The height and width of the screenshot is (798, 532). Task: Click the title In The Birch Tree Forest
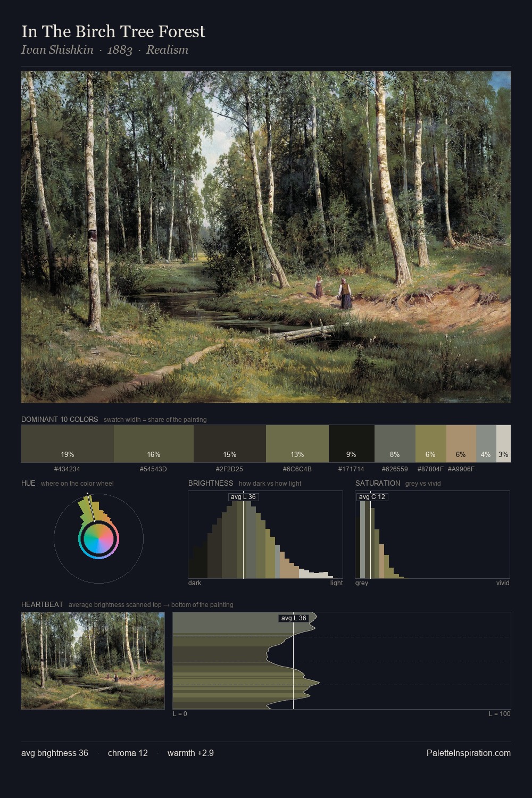tap(113, 31)
